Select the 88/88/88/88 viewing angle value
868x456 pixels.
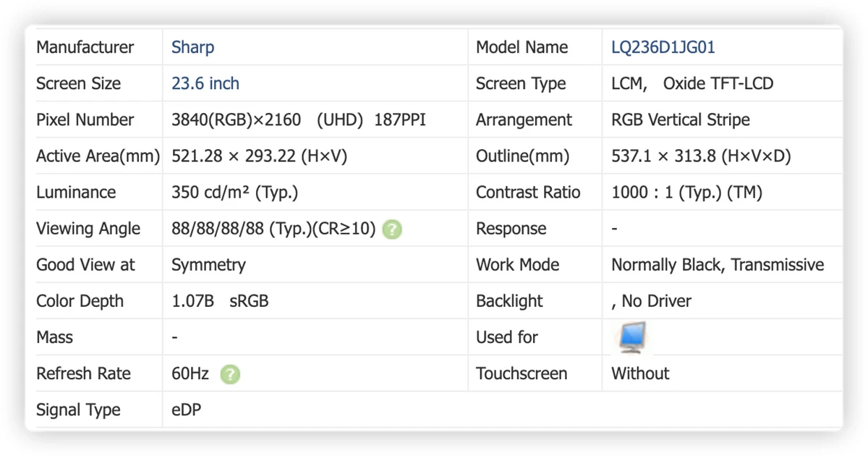pyautogui.click(x=274, y=229)
